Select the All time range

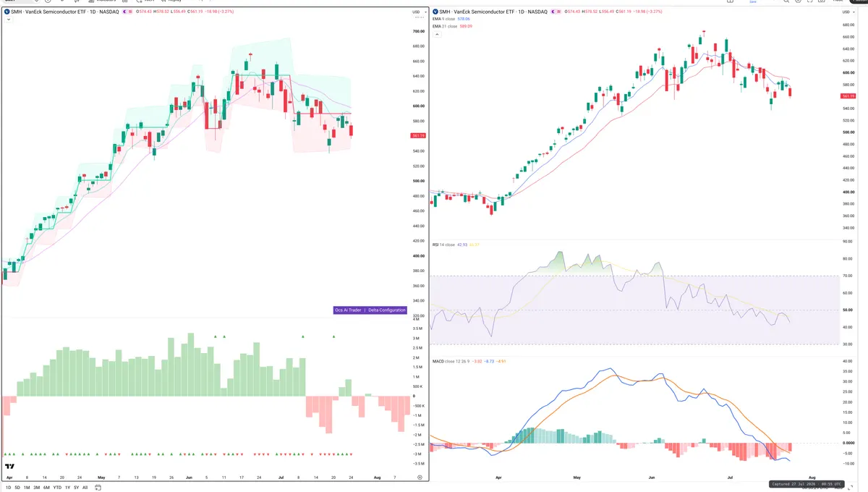point(85,488)
